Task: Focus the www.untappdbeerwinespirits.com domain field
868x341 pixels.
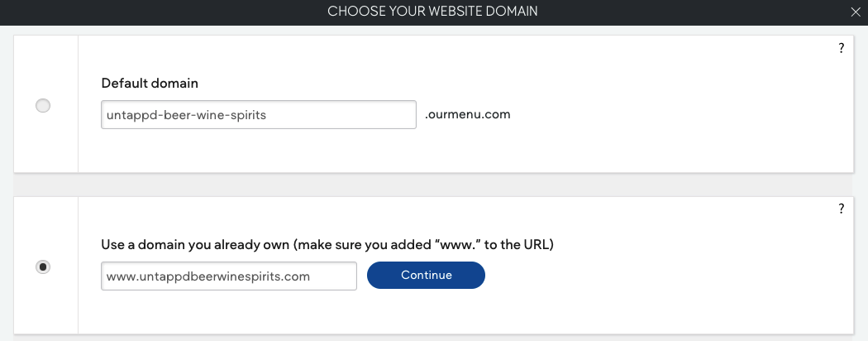Action: point(229,276)
